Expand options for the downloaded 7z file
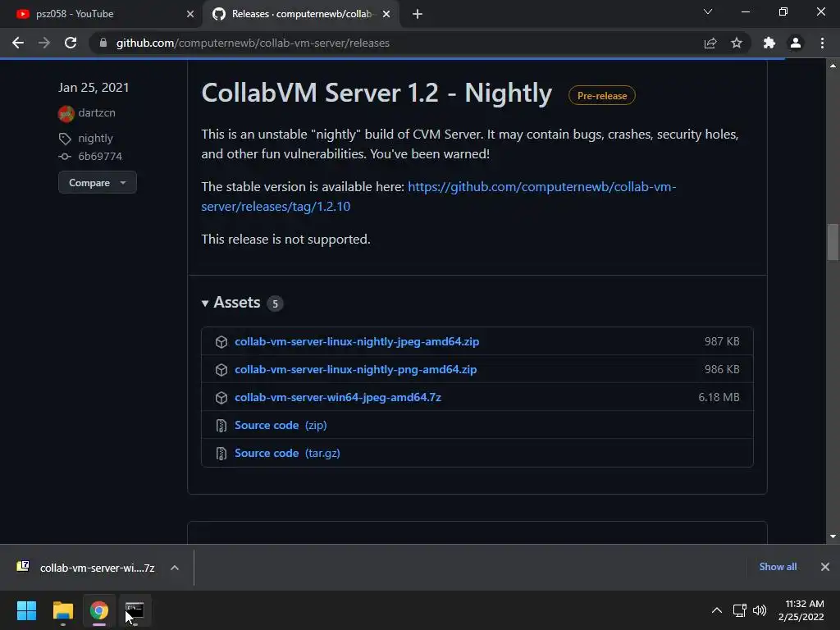The height and width of the screenshot is (630, 840). click(175, 568)
